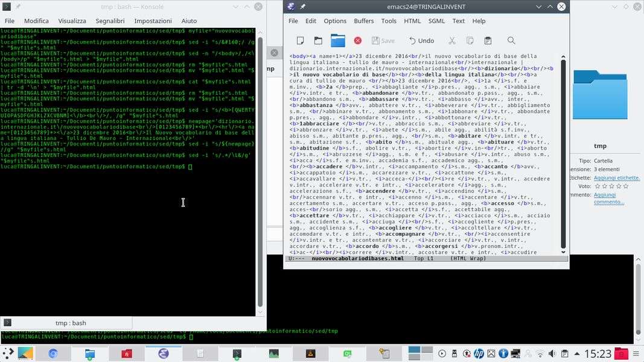Click the Open file icon in Emacs toolbar
Screen dimensions: 644x362
point(318,41)
